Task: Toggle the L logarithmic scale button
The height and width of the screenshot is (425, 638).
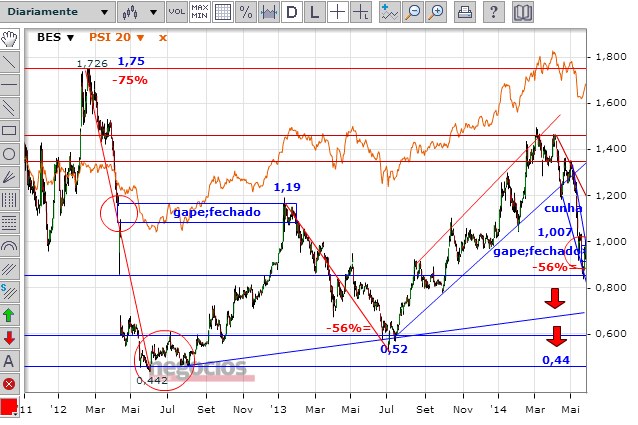Action: coord(314,12)
